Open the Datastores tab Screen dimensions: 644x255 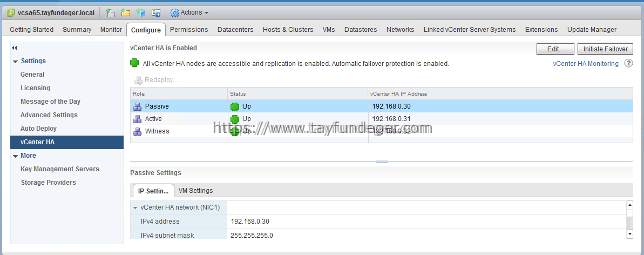tap(361, 30)
